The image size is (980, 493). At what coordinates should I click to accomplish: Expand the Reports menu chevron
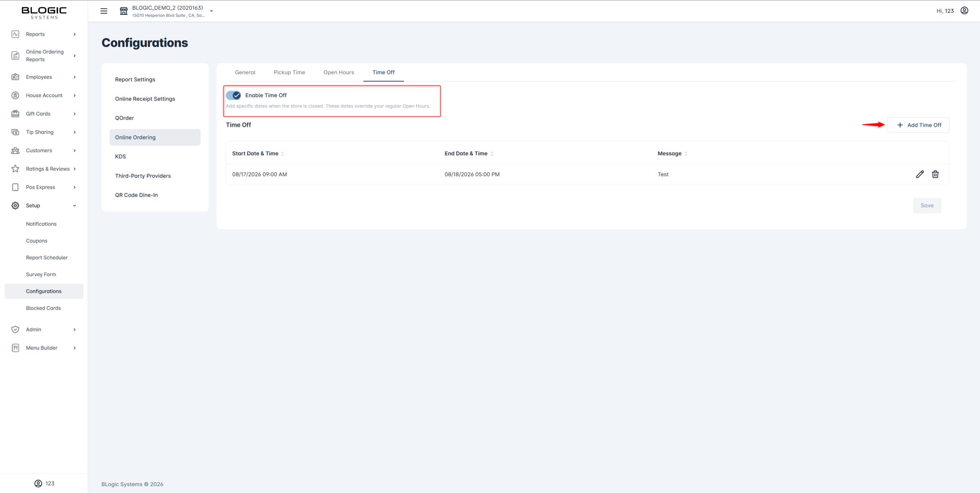[x=75, y=34]
